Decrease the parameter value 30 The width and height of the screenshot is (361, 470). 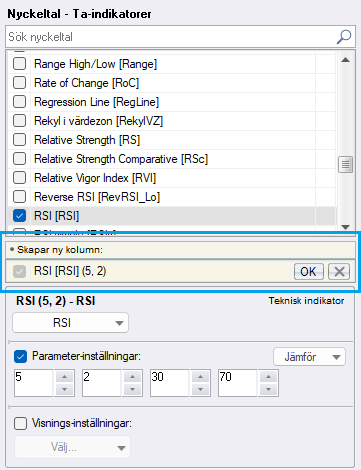pos(200,389)
